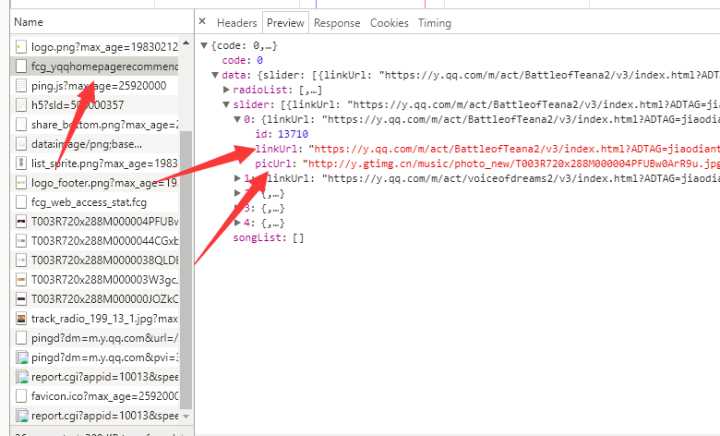Image resolution: width=720 pixels, height=436 pixels.
Task: Click the thumbnail icon of track_radio_199_13_1.jpg
Action: pos(21,318)
